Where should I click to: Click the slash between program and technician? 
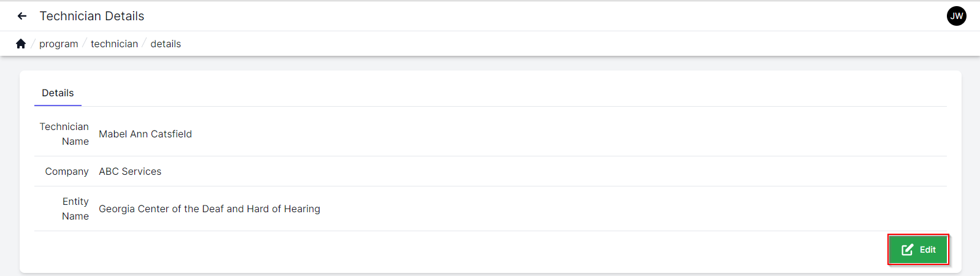click(85, 44)
